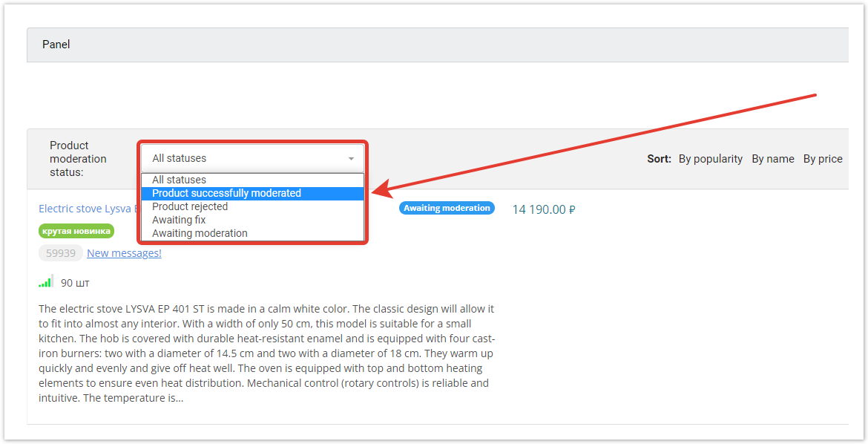Image resolution: width=868 pixels, height=444 pixels.
Task: Expand the All statuses dropdown arrow
Action: [x=351, y=159]
